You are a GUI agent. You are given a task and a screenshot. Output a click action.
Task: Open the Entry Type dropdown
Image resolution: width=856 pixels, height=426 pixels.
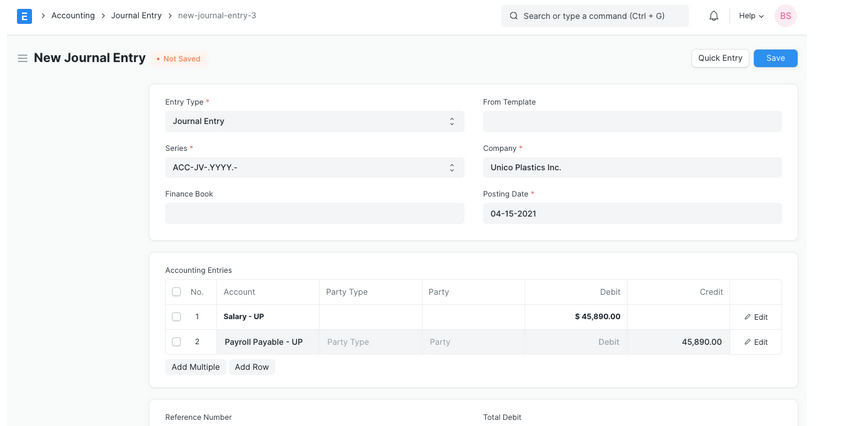coord(314,122)
